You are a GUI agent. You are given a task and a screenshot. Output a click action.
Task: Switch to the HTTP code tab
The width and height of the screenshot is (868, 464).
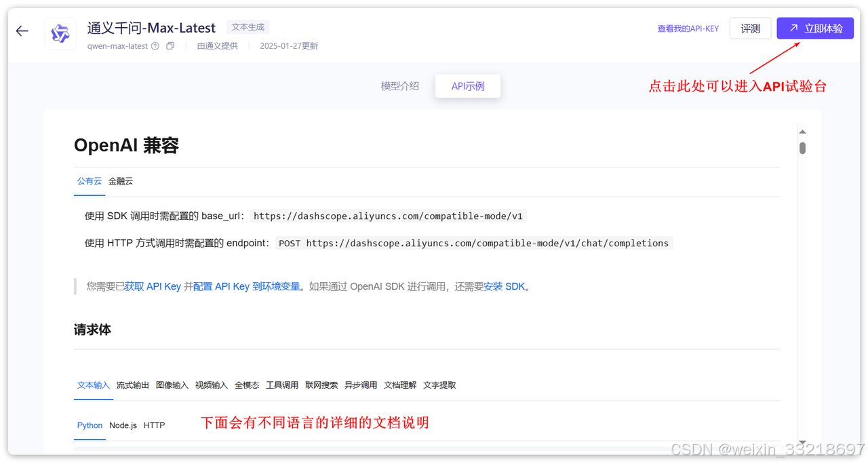pyautogui.click(x=154, y=425)
